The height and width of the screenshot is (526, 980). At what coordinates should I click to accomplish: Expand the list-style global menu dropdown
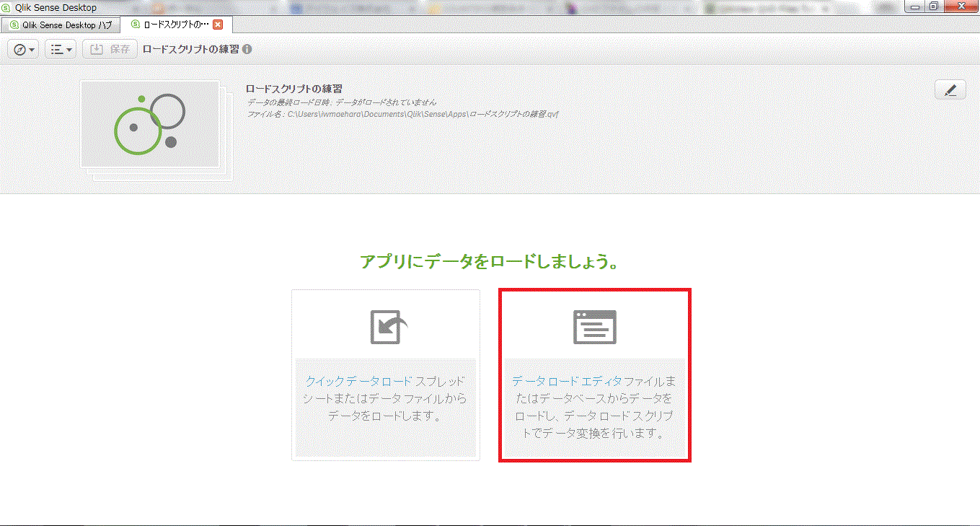[61, 49]
